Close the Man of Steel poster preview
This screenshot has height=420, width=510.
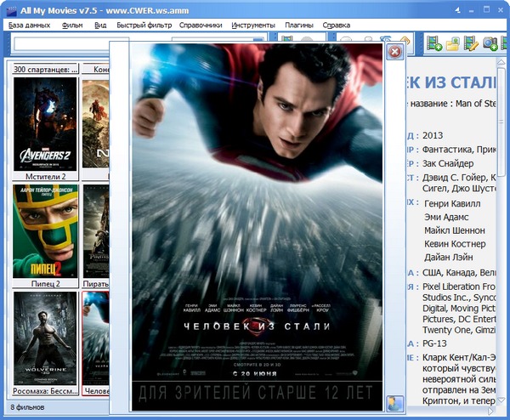point(394,53)
